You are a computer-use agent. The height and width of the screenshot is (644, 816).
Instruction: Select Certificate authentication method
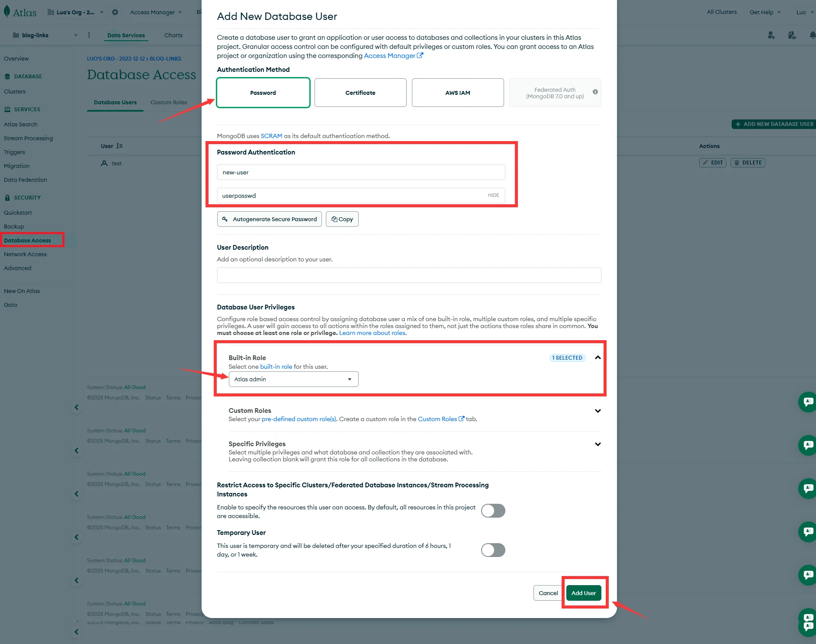tap(360, 93)
